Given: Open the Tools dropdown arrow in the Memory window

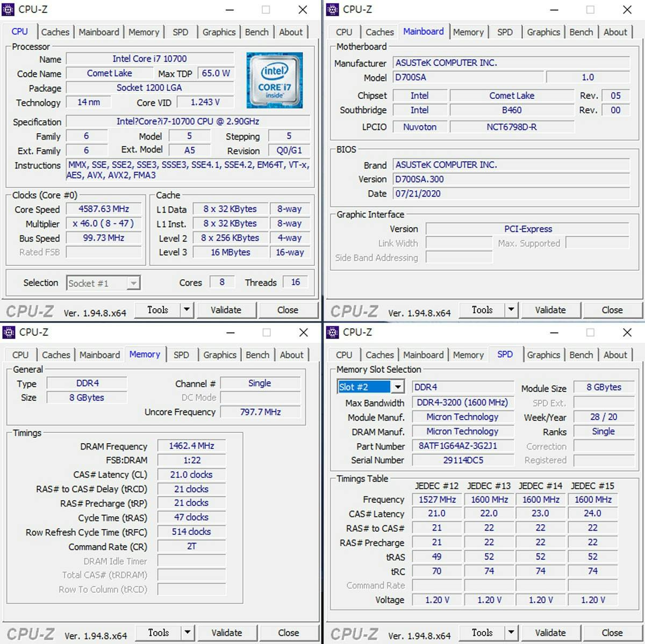Looking at the screenshot, I should pos(187,632).
